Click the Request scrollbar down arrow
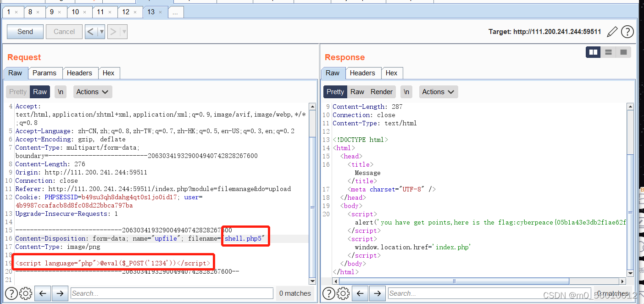 [313, 281]
